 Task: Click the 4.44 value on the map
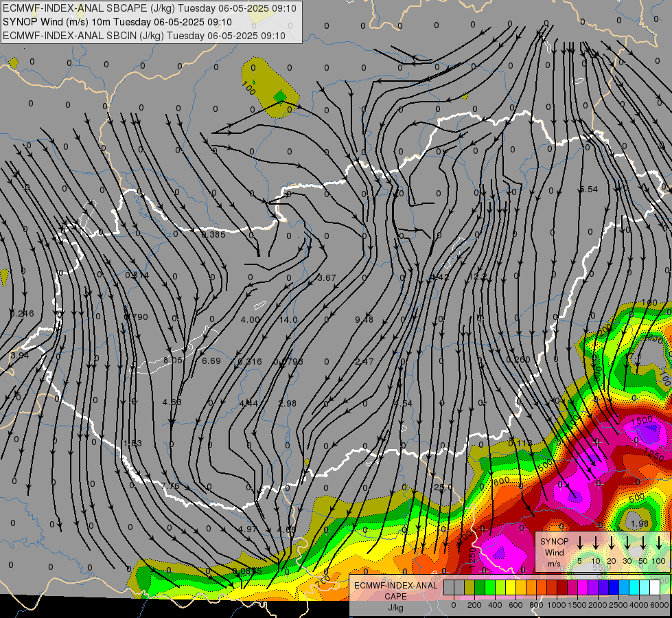click(248, 404)
